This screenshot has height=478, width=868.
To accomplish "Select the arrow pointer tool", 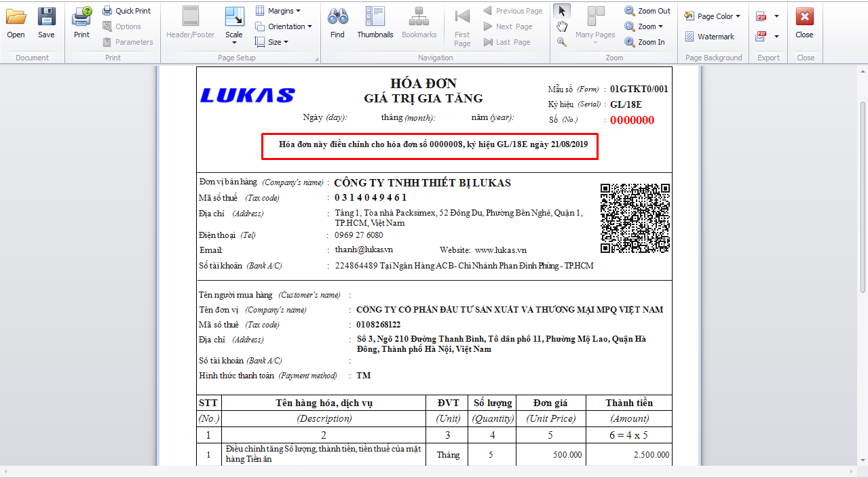I will (562, 11).
